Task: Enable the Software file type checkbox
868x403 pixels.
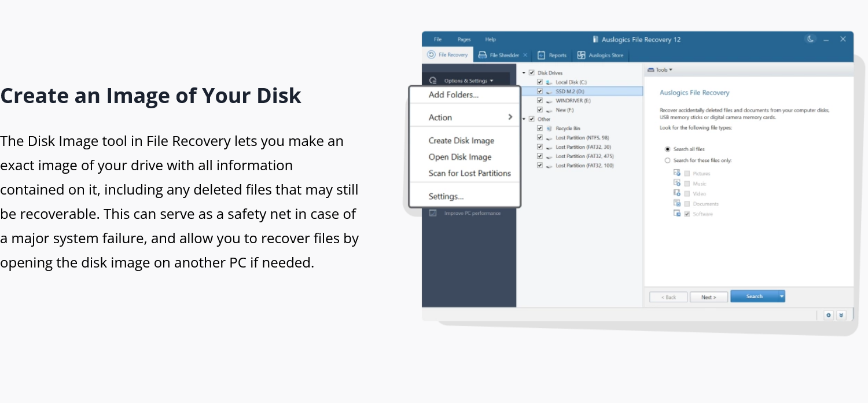Action: pos(687,213)
